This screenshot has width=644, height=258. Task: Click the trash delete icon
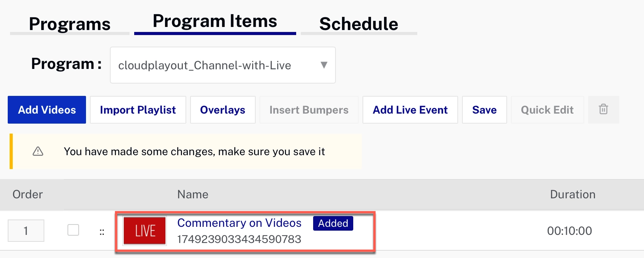[x=603, y=110]
